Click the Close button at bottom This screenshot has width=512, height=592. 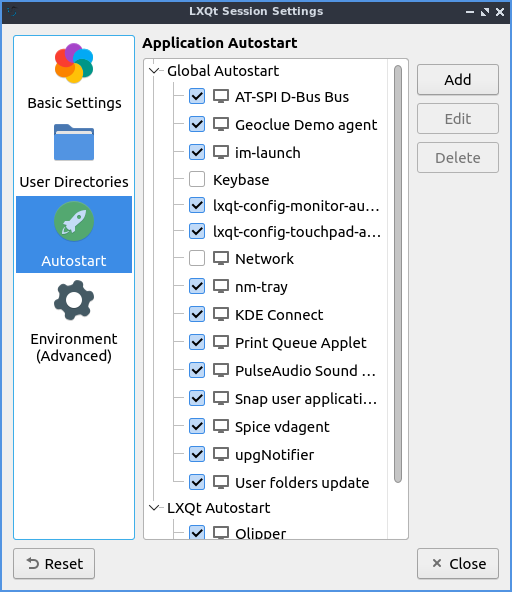tap(458, 564)
